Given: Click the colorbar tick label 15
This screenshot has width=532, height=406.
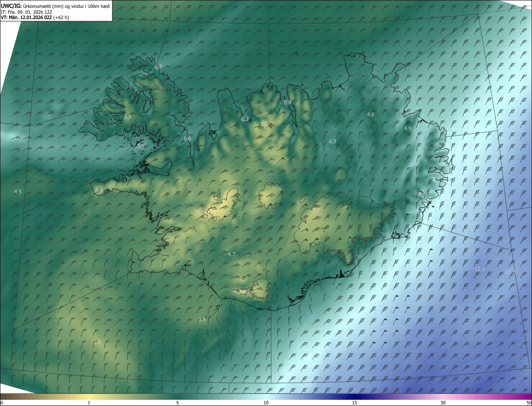Looking at the screenshot, I should coord(355,403).
